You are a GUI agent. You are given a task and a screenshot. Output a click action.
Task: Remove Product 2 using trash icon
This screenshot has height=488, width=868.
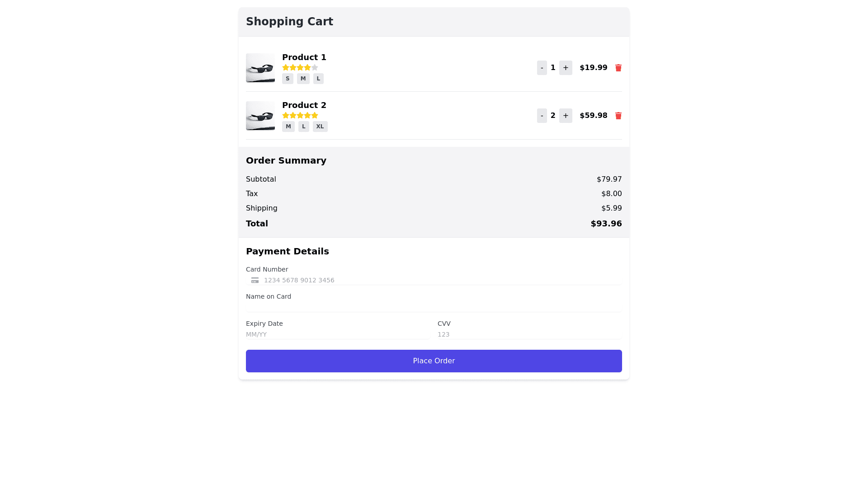(618, 116)
